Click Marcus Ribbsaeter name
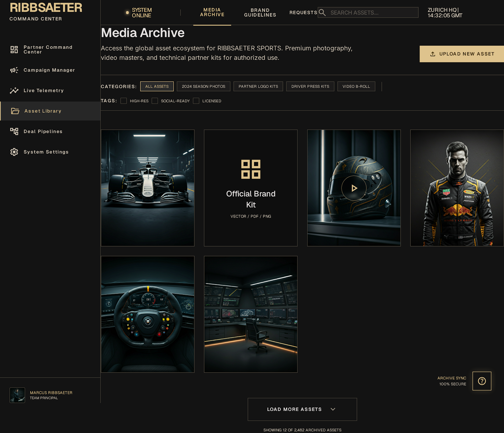Viewport: 504px width, 433px height. click(x=51, y=393)
